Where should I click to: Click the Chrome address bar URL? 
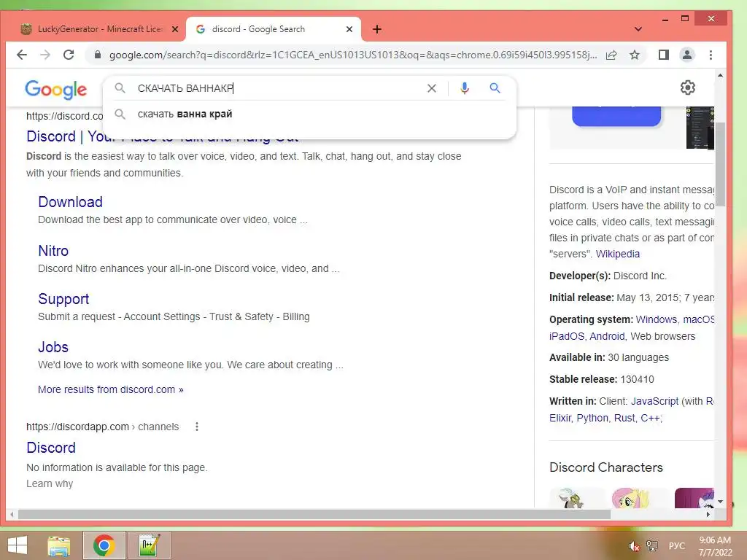pos(352,55)
